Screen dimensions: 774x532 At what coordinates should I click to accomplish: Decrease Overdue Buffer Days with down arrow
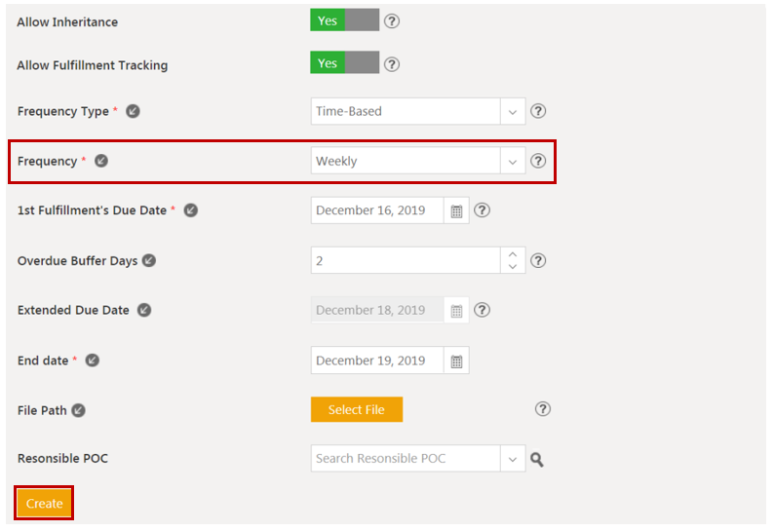(x=513, y=266)
